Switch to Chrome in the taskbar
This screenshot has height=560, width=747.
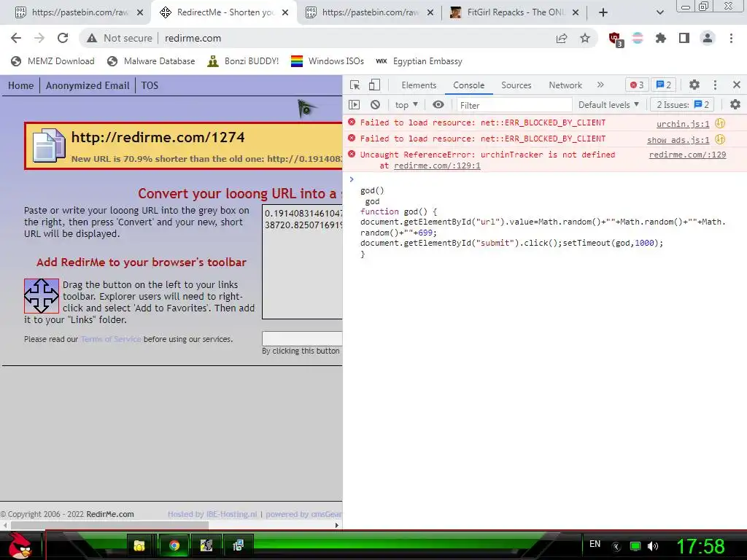pos(174,545)
